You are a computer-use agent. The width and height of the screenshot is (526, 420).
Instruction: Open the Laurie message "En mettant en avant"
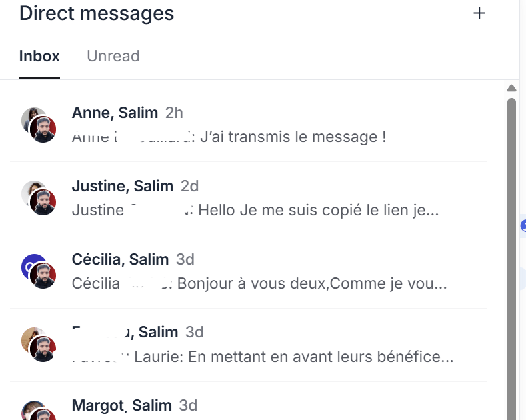click(293, 357)
